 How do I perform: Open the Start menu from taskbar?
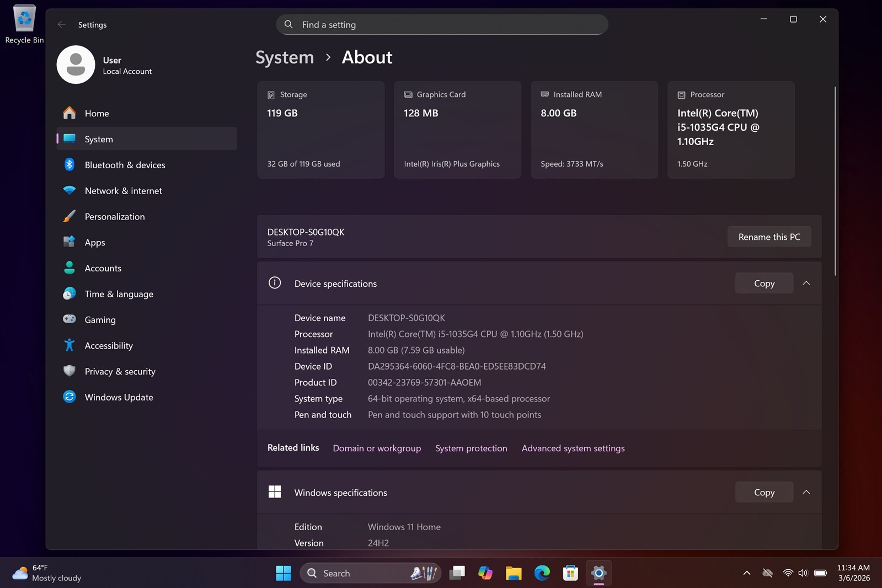(x=284, y=573)
